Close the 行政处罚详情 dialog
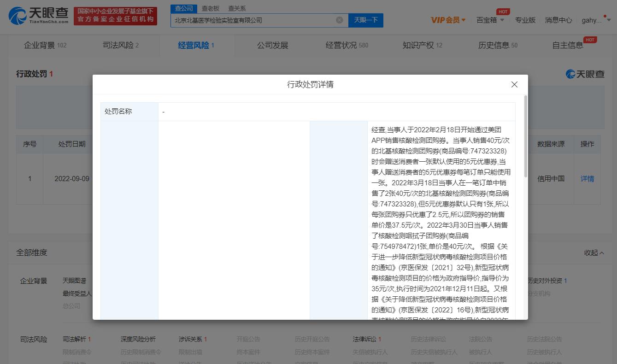The height and width of the screenshot is (364, 617). tap(514, 85)
